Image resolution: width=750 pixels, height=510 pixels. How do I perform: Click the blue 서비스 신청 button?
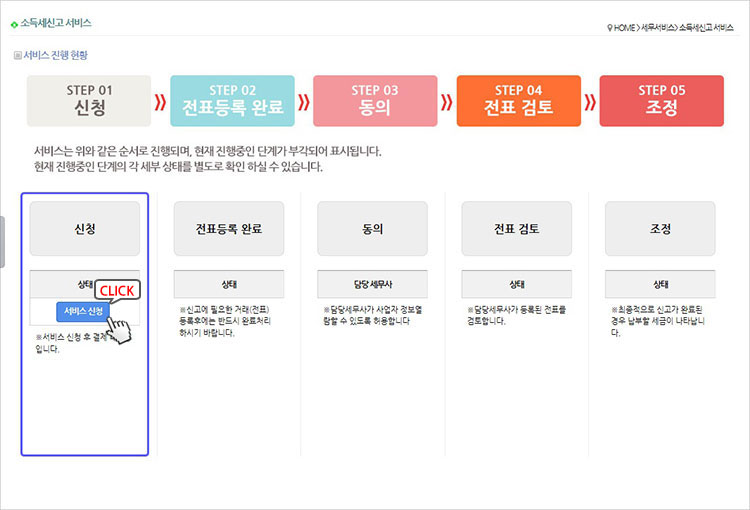pyautogui.click(x=82, y=311)
